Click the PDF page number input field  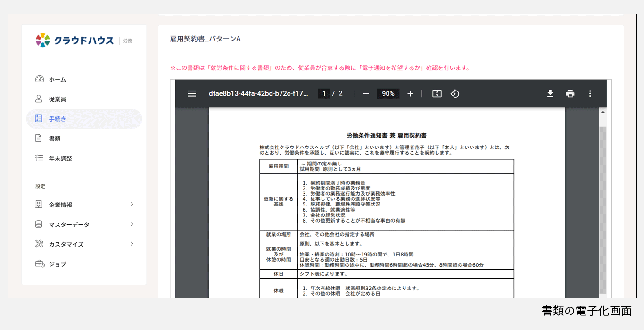click(x=324, y=93)
